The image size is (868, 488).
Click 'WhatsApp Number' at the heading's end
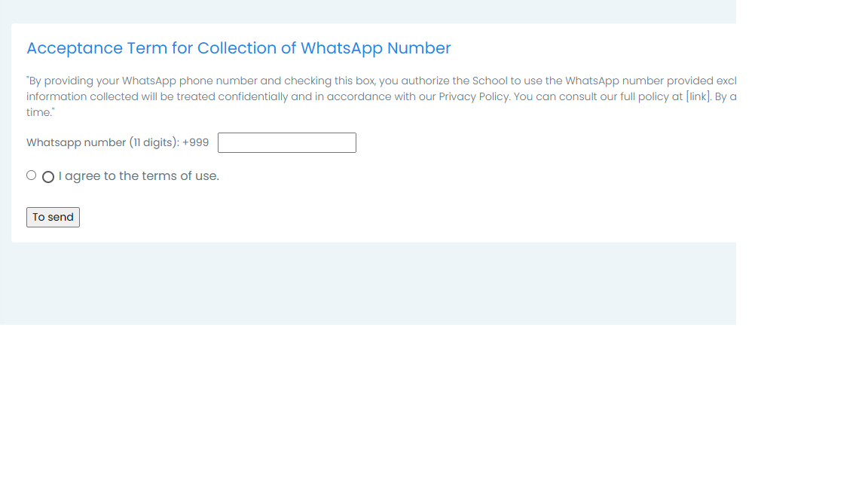(x=376, y=48)
